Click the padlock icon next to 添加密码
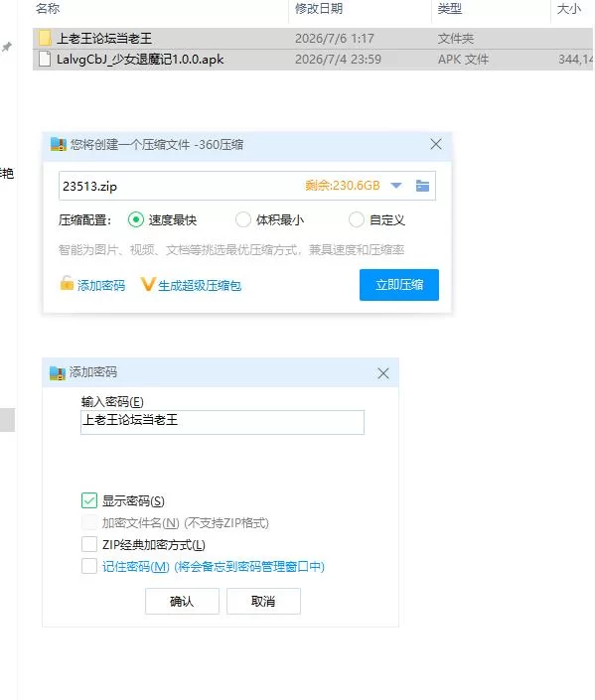 (67, 284)
